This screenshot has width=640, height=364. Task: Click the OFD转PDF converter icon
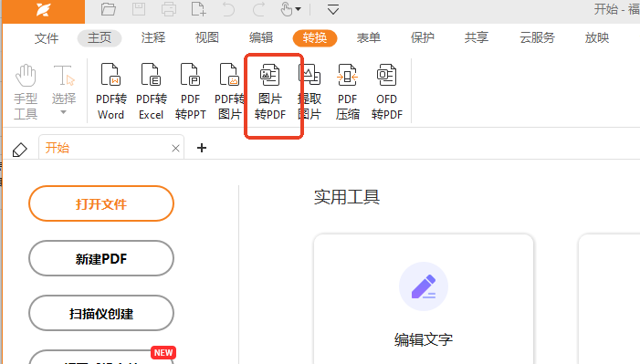click(x=386, y=92)
